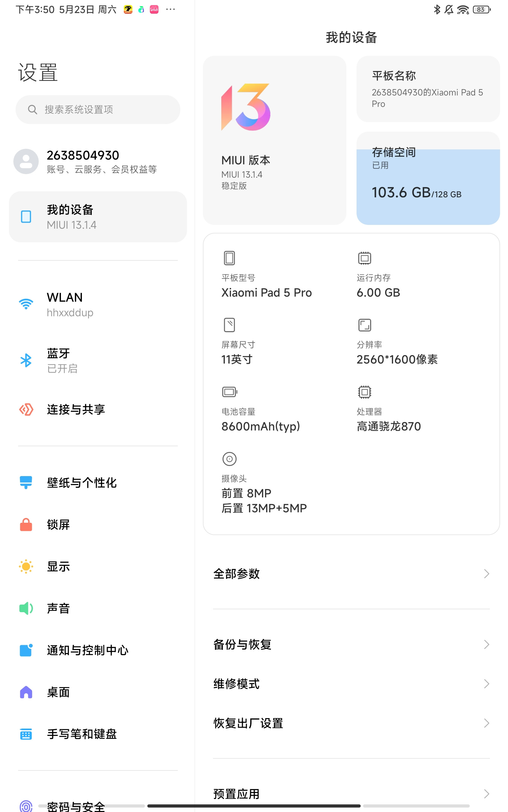Image resolution: width=508 pixels, height=812 pixels.
Task: Open 全部参数 details
Action: click(x=351, y=574)
